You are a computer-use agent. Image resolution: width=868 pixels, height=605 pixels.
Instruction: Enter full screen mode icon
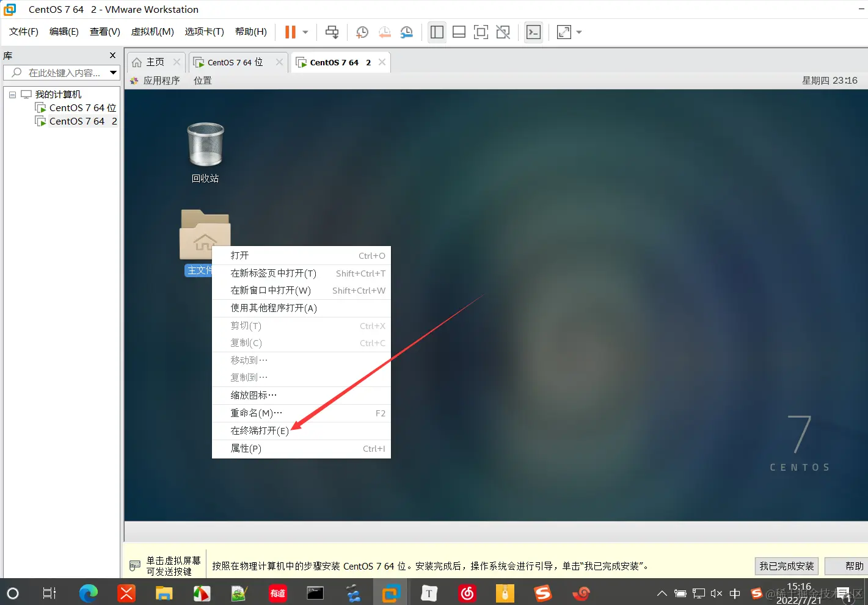coord(481,32)
